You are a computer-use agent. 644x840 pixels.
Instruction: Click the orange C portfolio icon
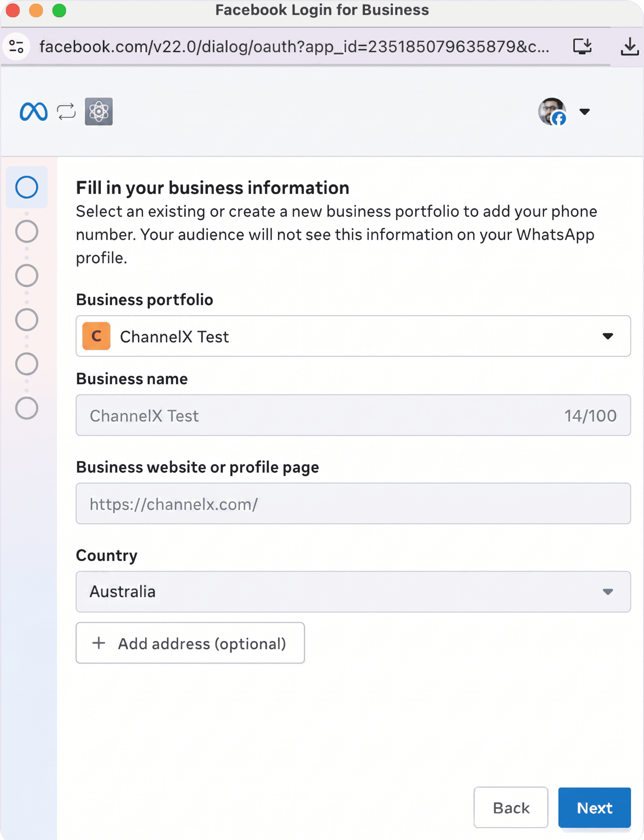tap(97, 336)
